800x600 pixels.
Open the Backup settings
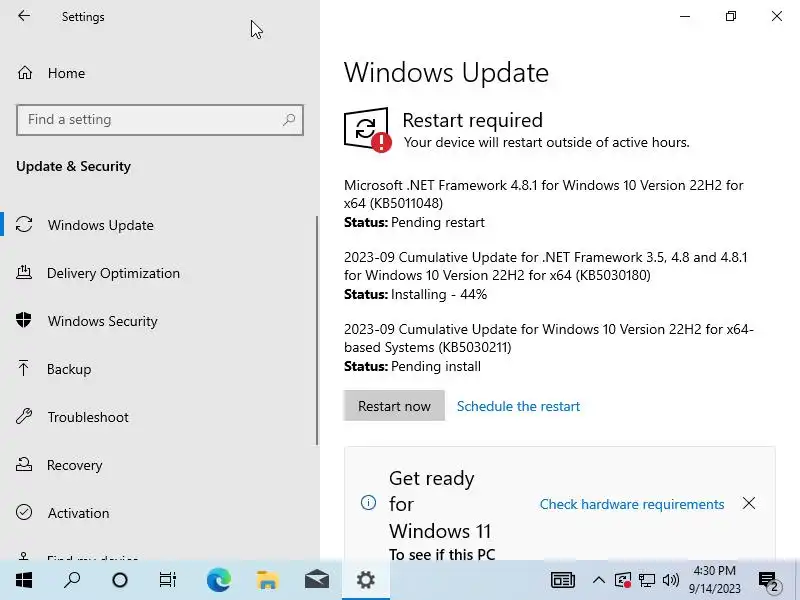coord(69,369)
